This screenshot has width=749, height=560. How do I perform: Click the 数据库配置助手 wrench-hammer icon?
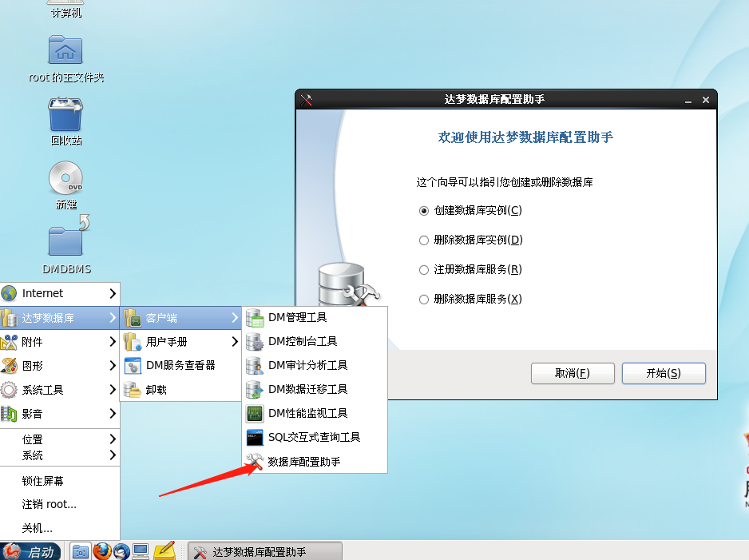[255, 462]
